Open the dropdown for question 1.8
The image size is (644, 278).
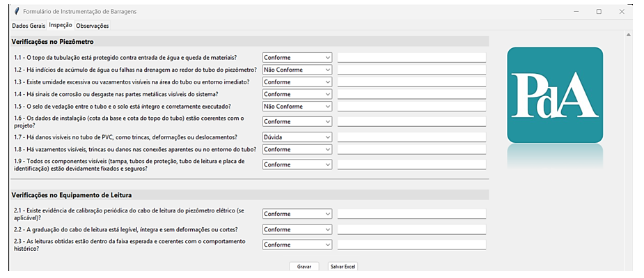297,149
